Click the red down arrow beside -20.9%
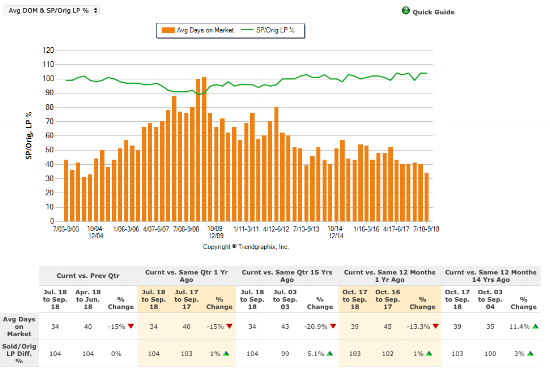The height and width of the screenshot is (368, 550). 333,326
